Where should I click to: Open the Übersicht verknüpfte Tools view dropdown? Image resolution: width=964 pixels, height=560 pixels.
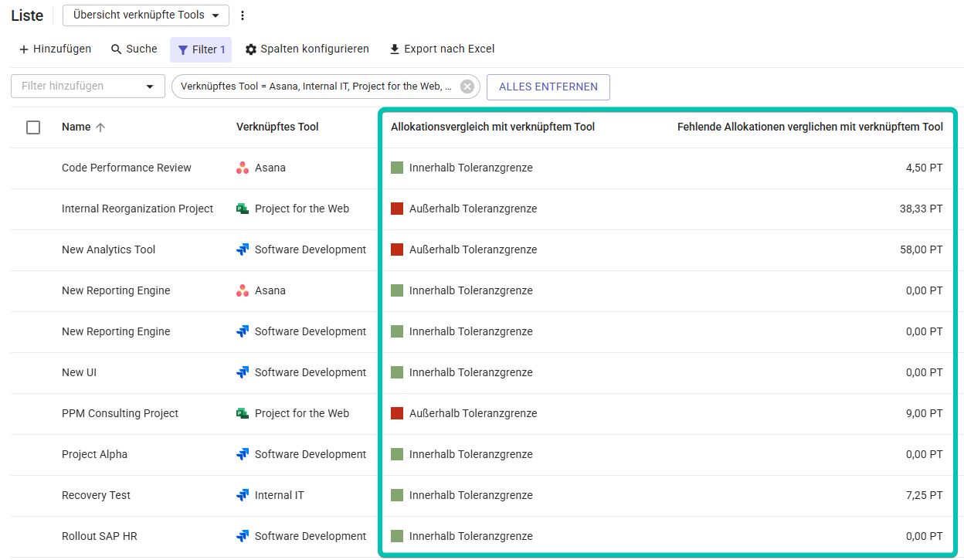click(146, 15)
